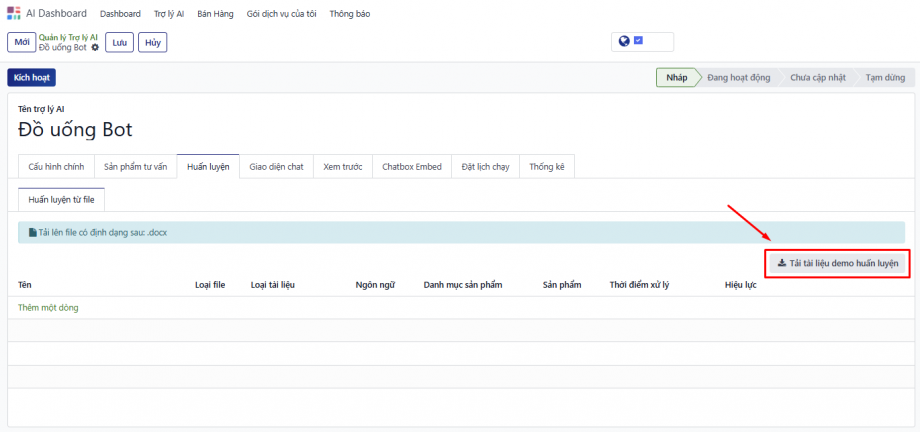Viewport: 920px width, 432px height.
Task: Click the Hủy cancel button
Action: (x=152, y=42)
